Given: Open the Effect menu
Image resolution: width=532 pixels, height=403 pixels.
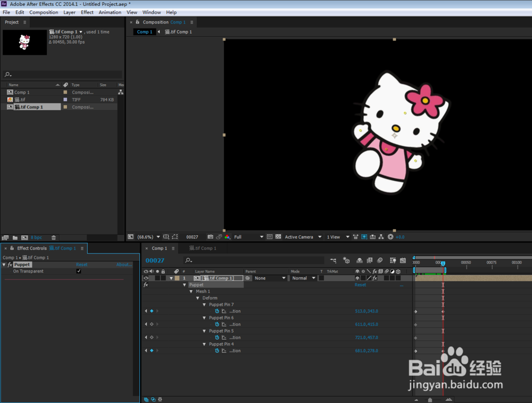Looking at the screenshot, I should [87, 12].
